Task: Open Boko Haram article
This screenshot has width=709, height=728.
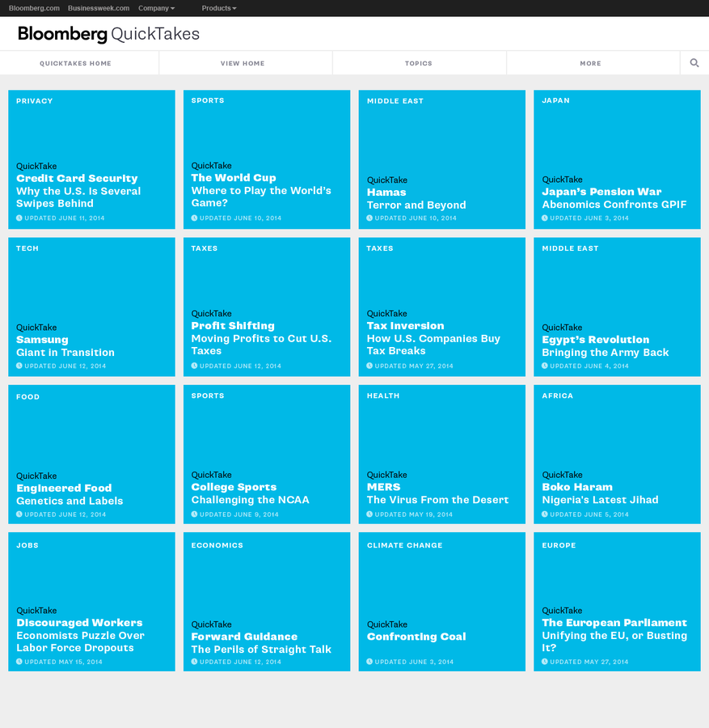Action: coord(617,454)
